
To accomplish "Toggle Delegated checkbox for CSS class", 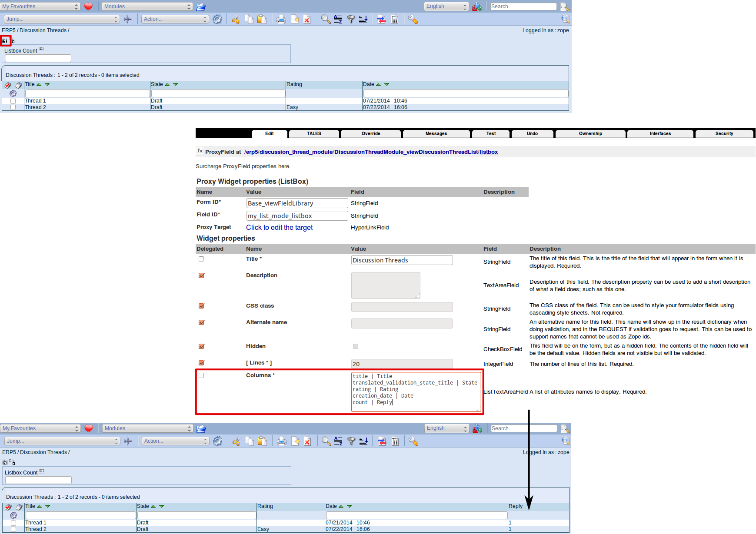I will pyautogui.click(x=201, y=306).
